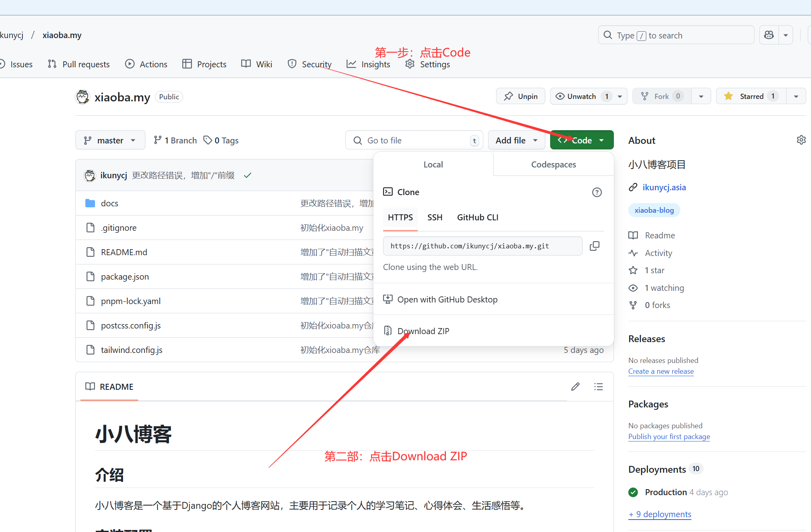Open repository Settings tab

(x=428, y=64)
